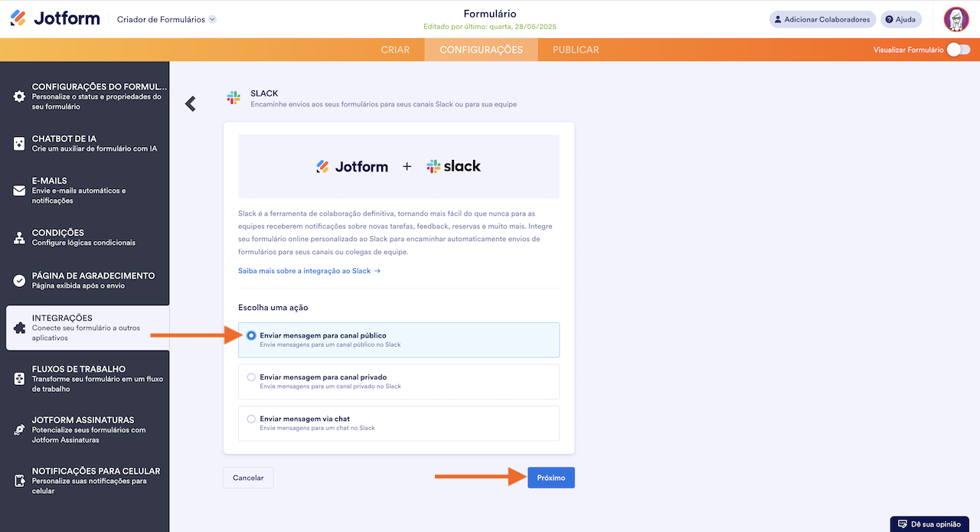Click the Form Settings gear icon
Screen dimensions: 980x532
pos(19,96)
